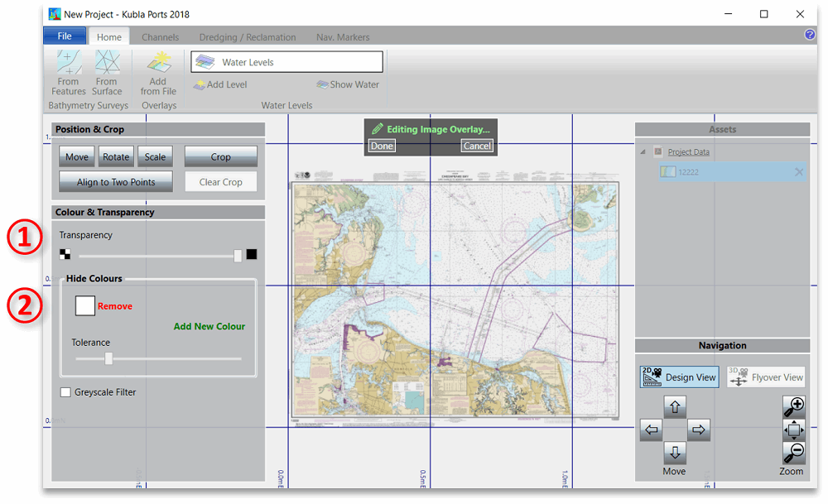Click Clear Crop
The height and width of the screenshot is (504, 828).
[221, 181]
